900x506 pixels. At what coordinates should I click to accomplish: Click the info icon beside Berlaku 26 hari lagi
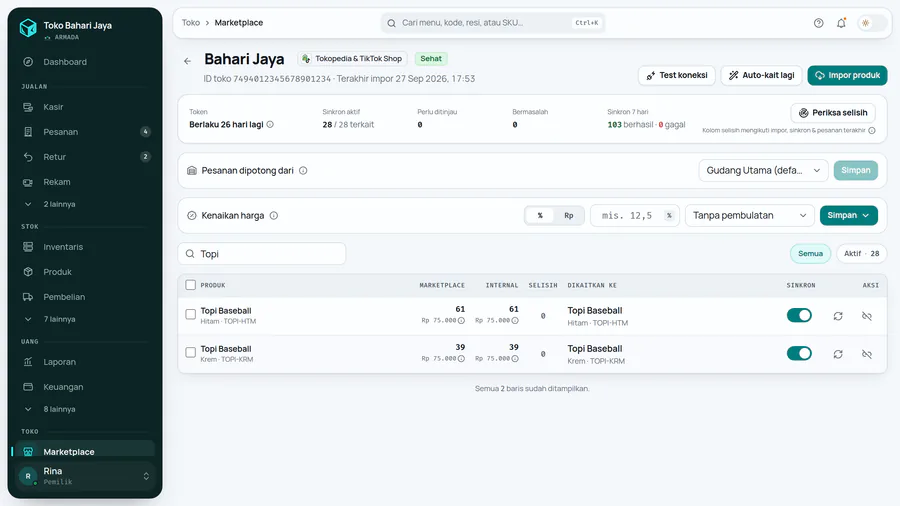[270, 124]
